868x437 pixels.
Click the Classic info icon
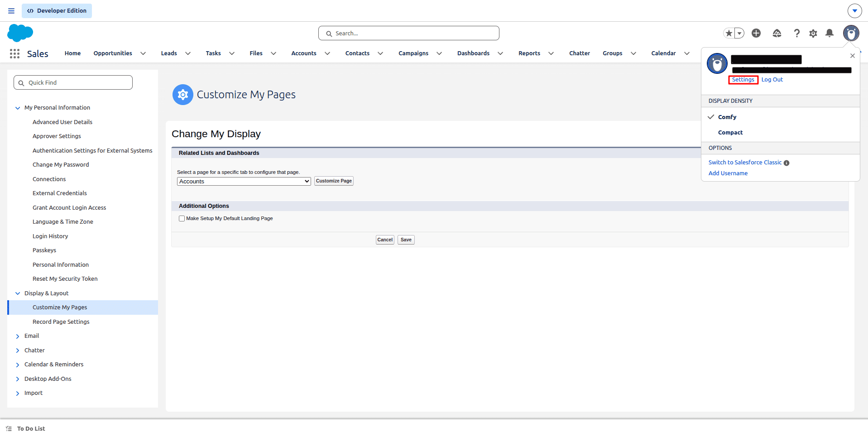786,163
